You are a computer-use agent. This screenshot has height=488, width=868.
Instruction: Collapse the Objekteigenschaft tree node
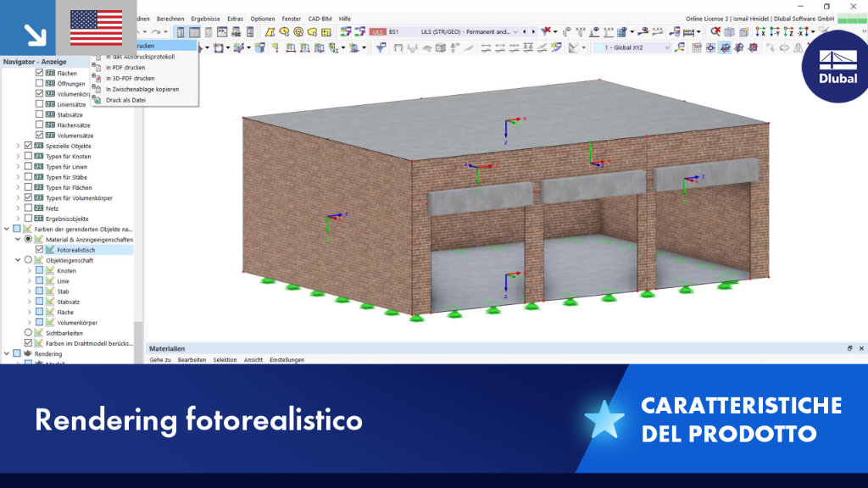(x=18, y=260)
